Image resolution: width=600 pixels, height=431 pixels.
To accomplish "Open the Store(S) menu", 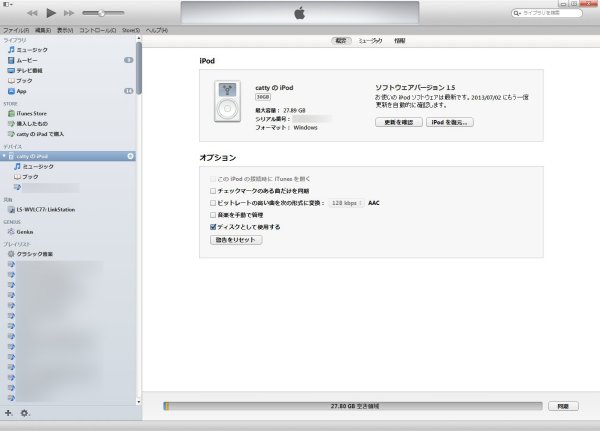I will pyautogui.click(x=131, y=30).
